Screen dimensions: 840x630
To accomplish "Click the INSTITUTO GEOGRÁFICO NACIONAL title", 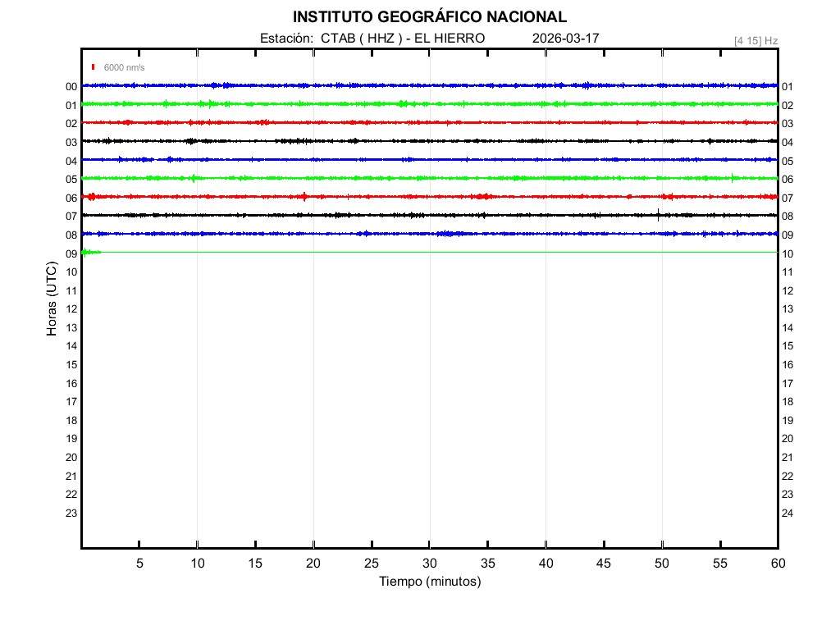I will (x=429, y=17).
